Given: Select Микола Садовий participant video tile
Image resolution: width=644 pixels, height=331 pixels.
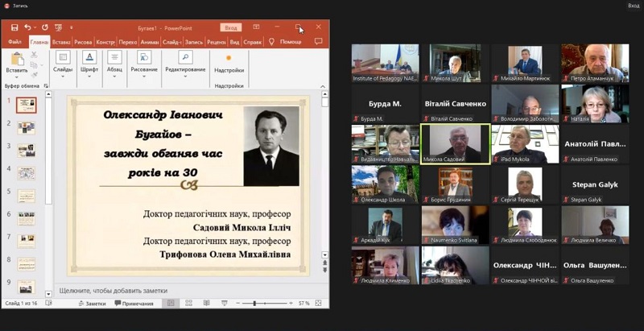Looking at the screenshot, I should [455, 144].
